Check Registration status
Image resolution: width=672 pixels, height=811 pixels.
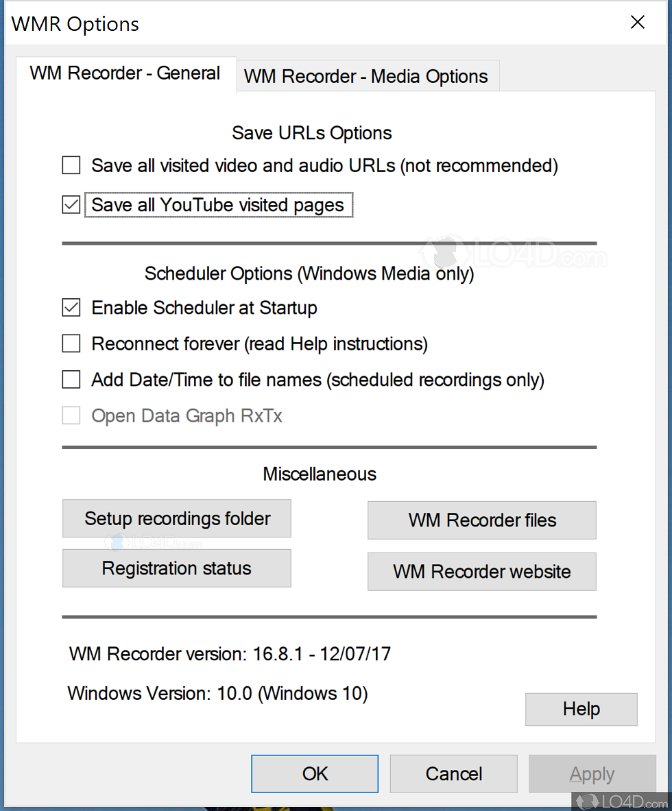point(177,568)
